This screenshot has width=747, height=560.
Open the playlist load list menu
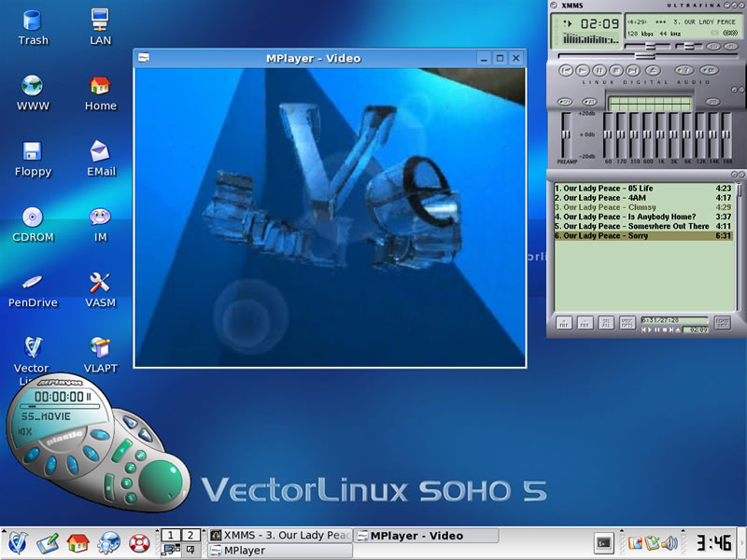(x=722, y=323)
